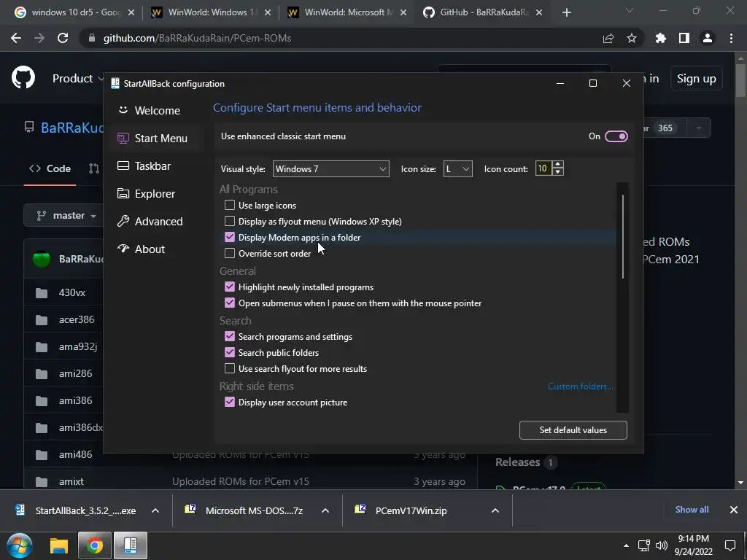Open the ami286 folder on GitHub
Image resolution: width=747 pixels, height=560 pixels.
pyautogui.click(x=75, y=373)
